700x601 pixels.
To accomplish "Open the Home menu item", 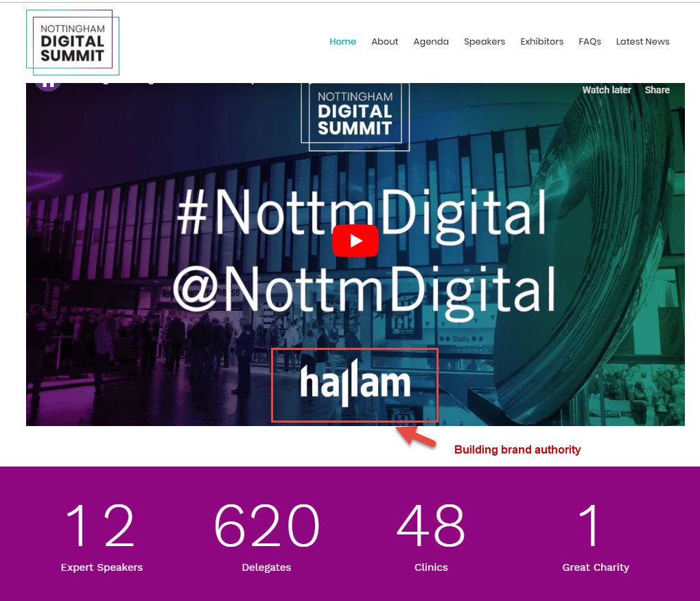I will coord(342,41).
